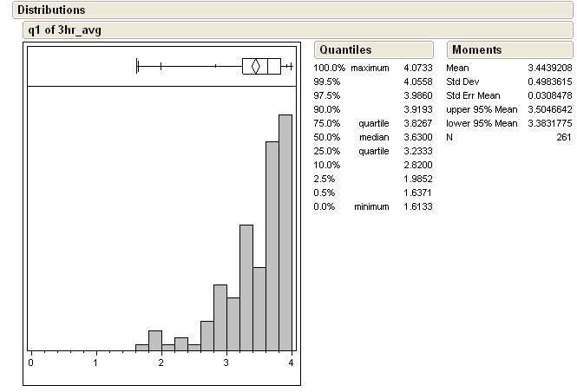Image resolution: width=577 pixels, height=392 pixels.
Task: Select the leftmost small histogram bar
Action: coord(141,347)
